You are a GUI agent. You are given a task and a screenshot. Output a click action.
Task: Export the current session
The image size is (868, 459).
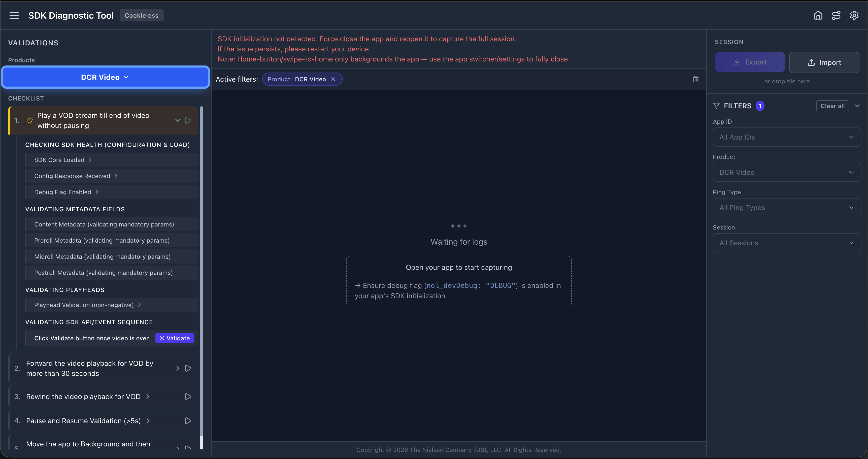750,62
